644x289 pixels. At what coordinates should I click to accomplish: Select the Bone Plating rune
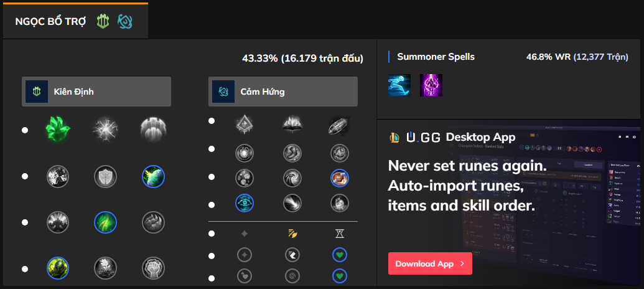click(152, 222)
